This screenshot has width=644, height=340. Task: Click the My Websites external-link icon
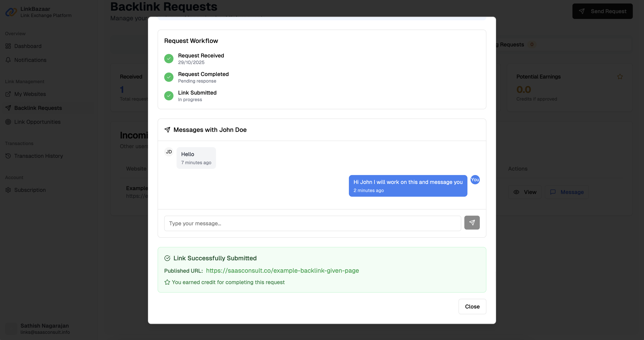click(x=8, y=94)
